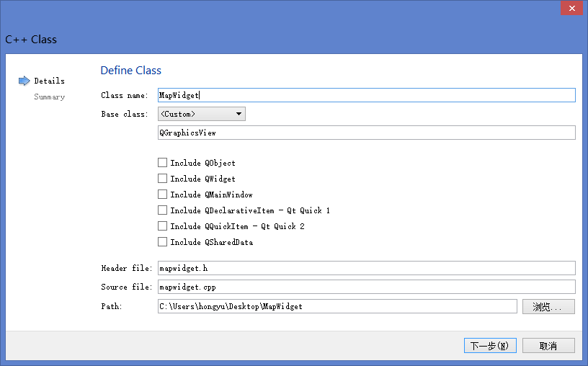
Task: Enable Include QQuickItem - Qt Quick 2
Action: 163,226
